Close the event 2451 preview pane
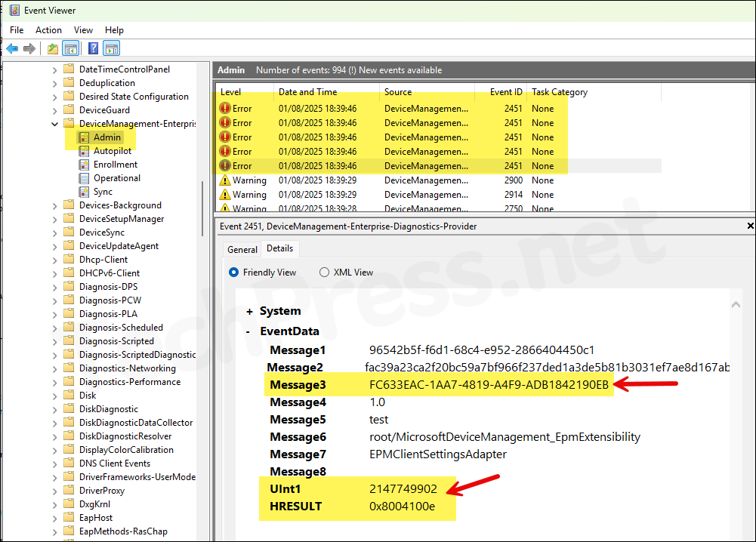The height and width of the screenshot is (542, 756). [750, 226]
